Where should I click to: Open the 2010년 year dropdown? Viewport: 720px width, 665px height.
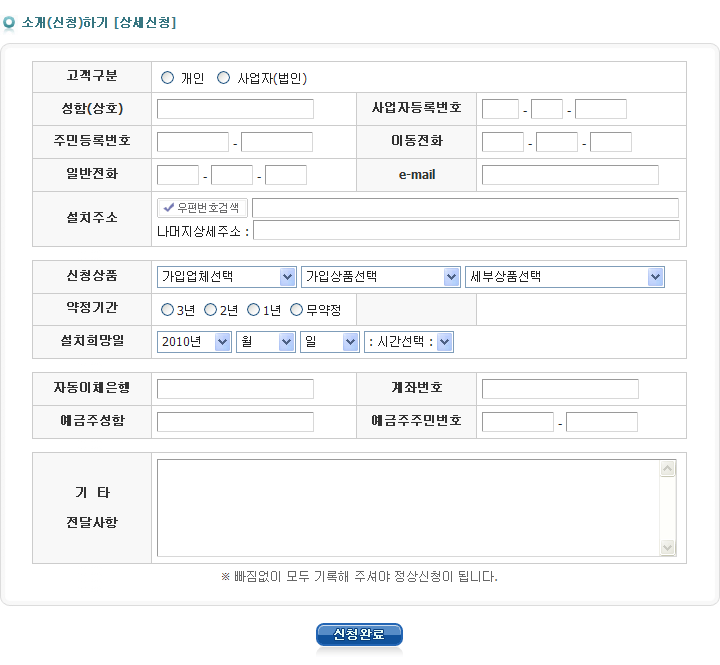[x=194, y=342]
